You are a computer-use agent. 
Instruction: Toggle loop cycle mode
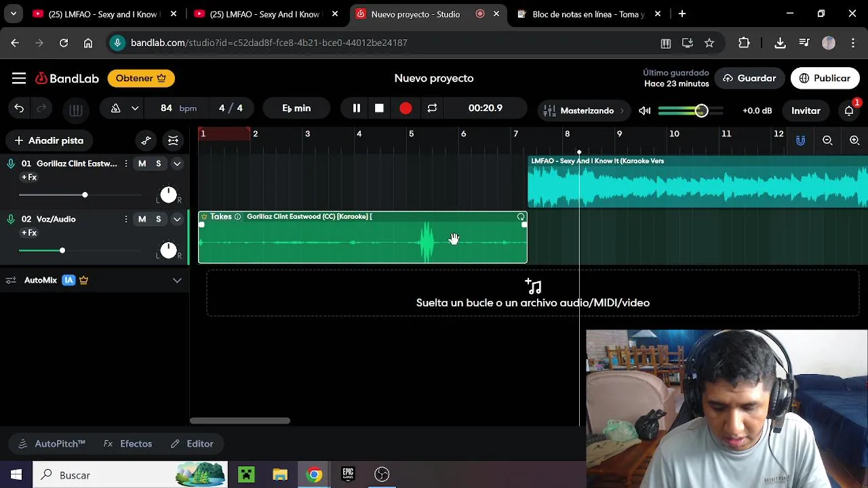click(432, 108)
